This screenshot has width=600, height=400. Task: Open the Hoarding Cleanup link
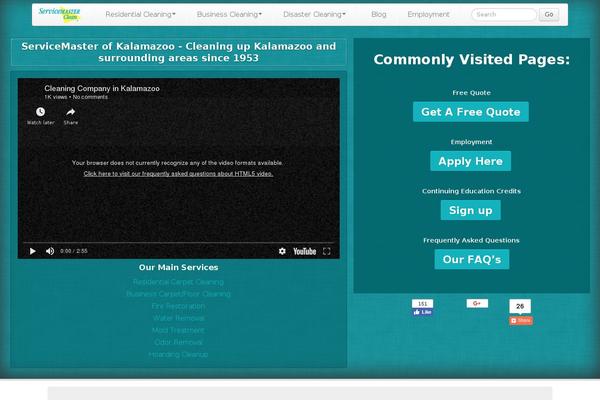coord(178,354)
